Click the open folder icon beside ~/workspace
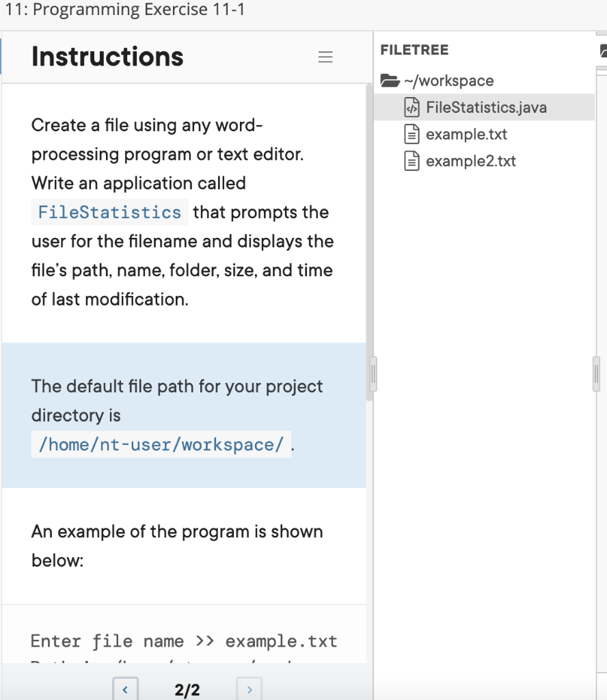 (390, 81)
